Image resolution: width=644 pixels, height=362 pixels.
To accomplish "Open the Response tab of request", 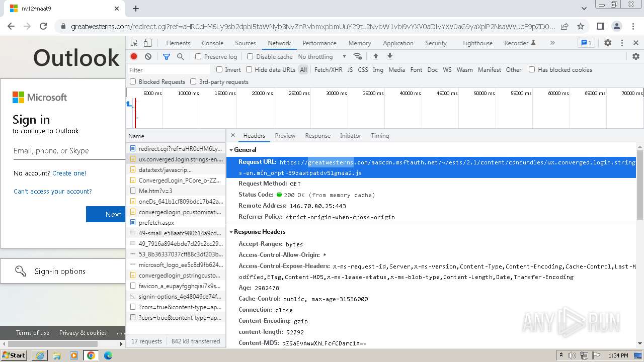I will point(318,136).
